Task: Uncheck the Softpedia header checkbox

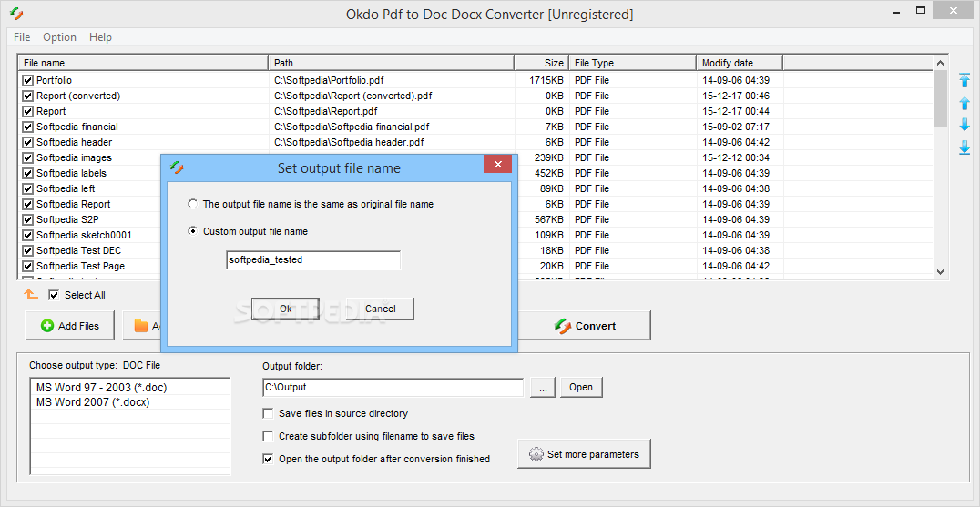Action: 27,142
